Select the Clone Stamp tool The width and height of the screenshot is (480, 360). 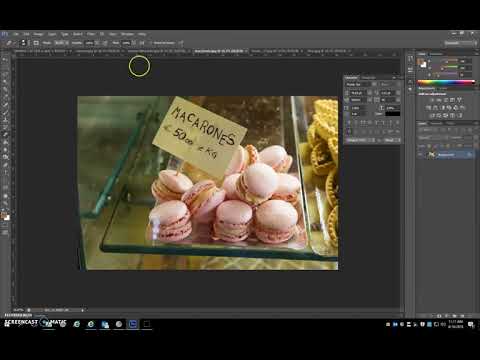click(5, 120)
